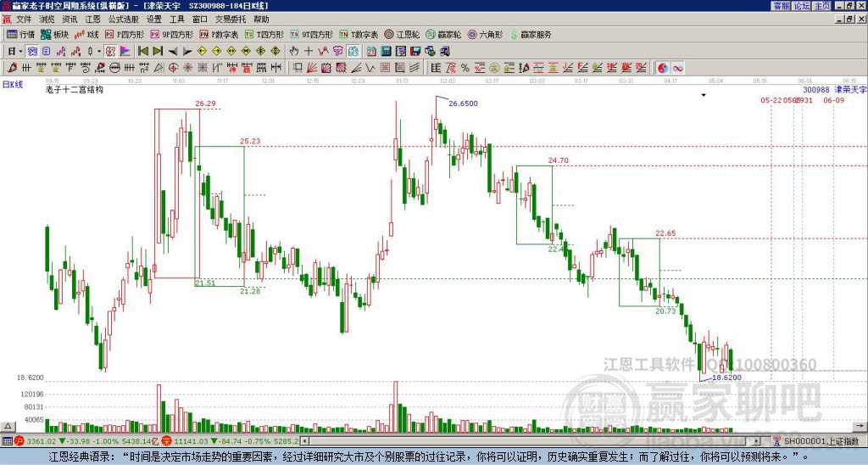868x465 pixels.
Task: Click the SH000001 上证指数 status entry
Action: click(821, 441)
